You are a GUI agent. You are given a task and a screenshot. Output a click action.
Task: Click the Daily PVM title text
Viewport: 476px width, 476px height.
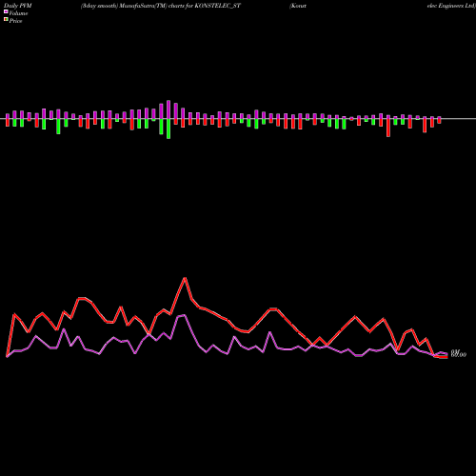click(x=18, y=6)
